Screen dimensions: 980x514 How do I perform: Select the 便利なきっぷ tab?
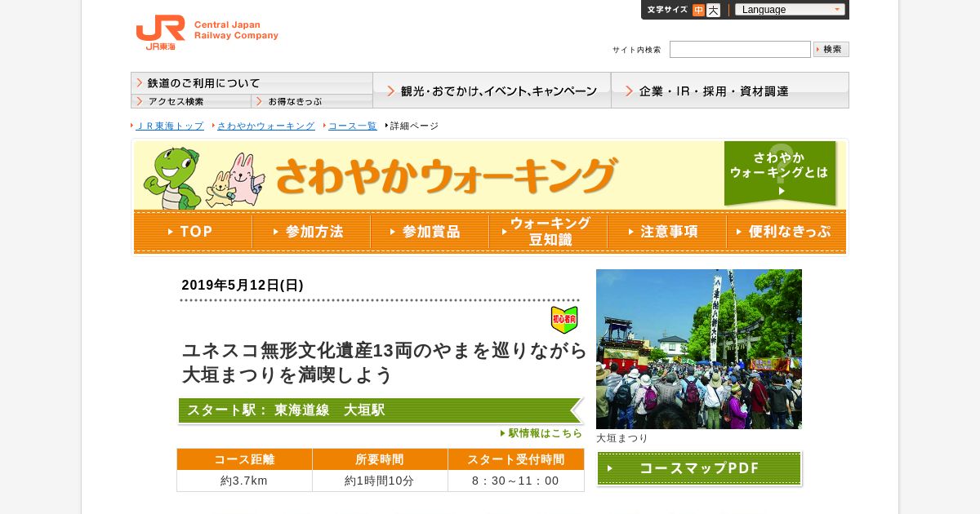[x=786, y=232]
